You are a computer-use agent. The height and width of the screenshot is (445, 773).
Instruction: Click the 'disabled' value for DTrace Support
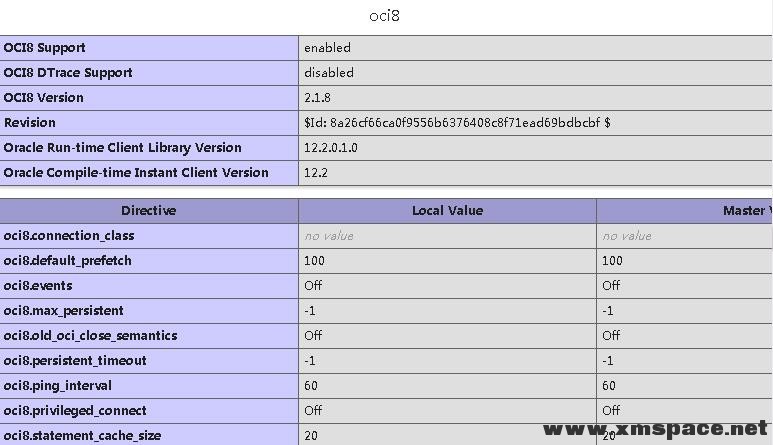(x=329, y=73)
